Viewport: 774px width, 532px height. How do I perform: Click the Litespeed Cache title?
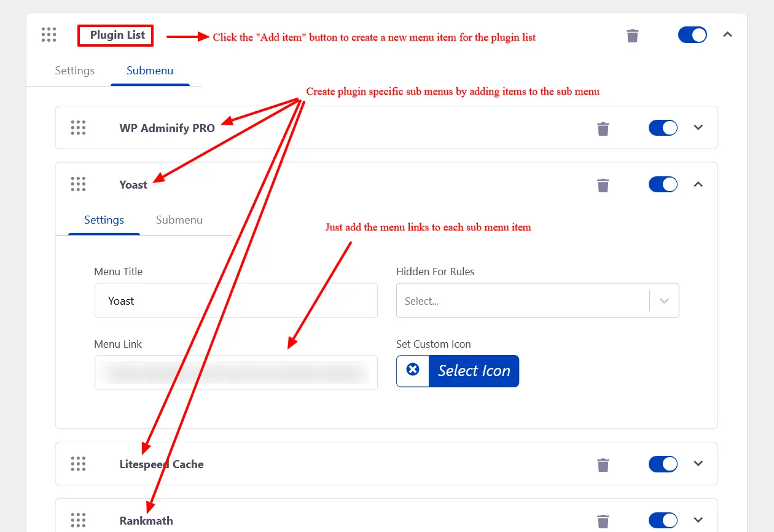pos(162,464)
